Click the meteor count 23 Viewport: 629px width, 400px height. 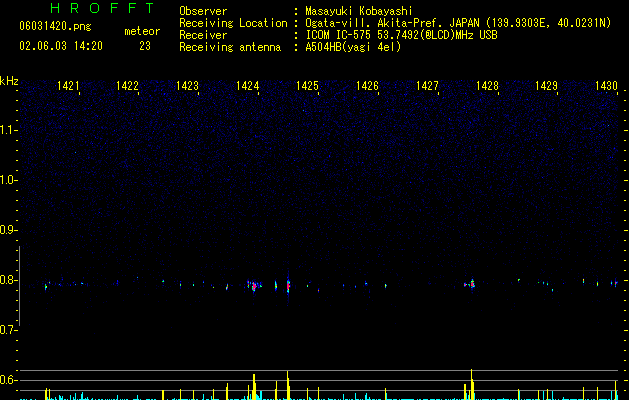pos(145,46)
